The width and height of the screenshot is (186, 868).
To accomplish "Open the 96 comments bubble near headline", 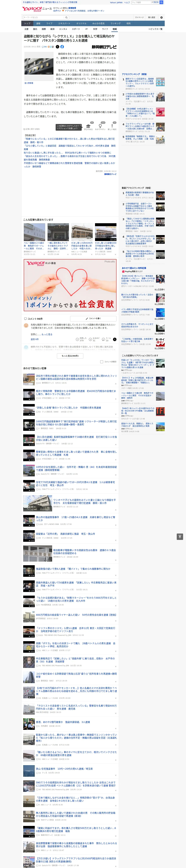I will click(x=44, y=47).
